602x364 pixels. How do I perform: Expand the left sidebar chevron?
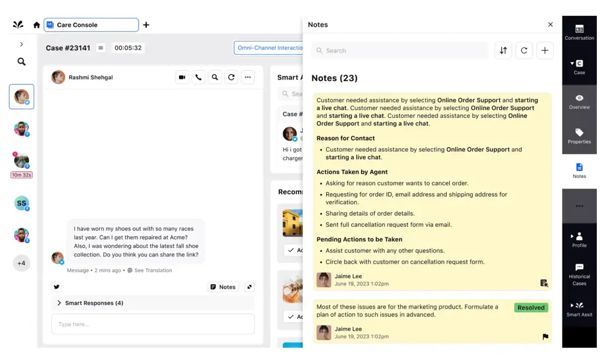pos(22,44)
